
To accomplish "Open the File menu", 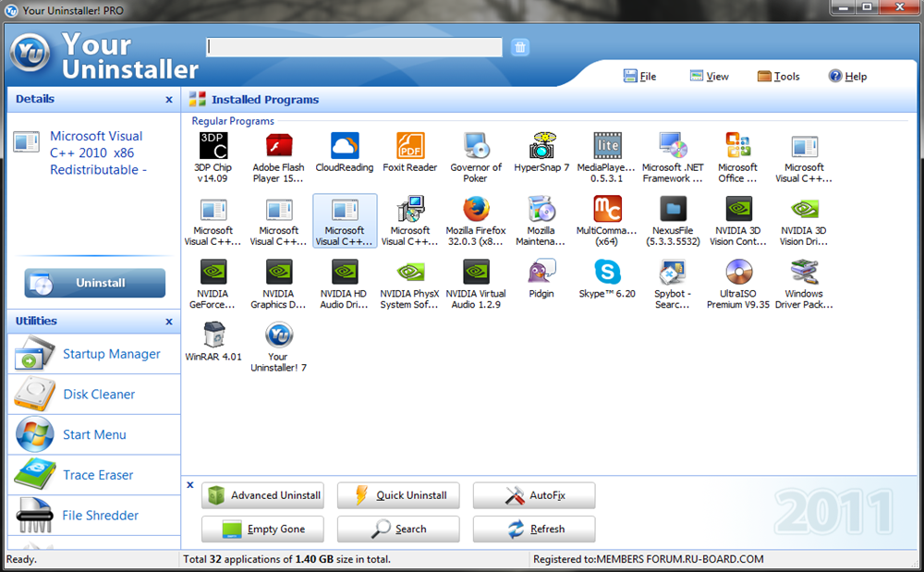I will [640, 76].
